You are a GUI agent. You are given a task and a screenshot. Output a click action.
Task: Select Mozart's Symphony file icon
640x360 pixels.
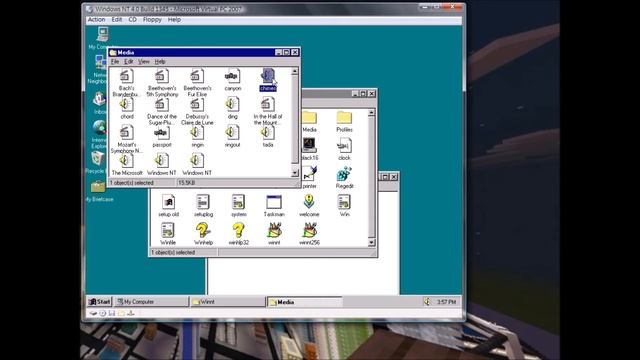click(x=127, y=133)
